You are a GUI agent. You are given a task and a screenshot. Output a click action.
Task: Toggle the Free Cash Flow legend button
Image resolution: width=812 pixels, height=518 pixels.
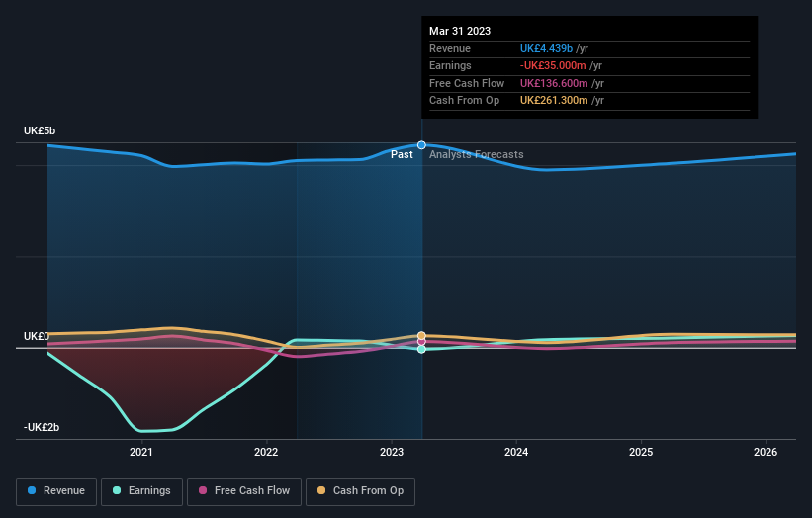[x=244, y=491]
